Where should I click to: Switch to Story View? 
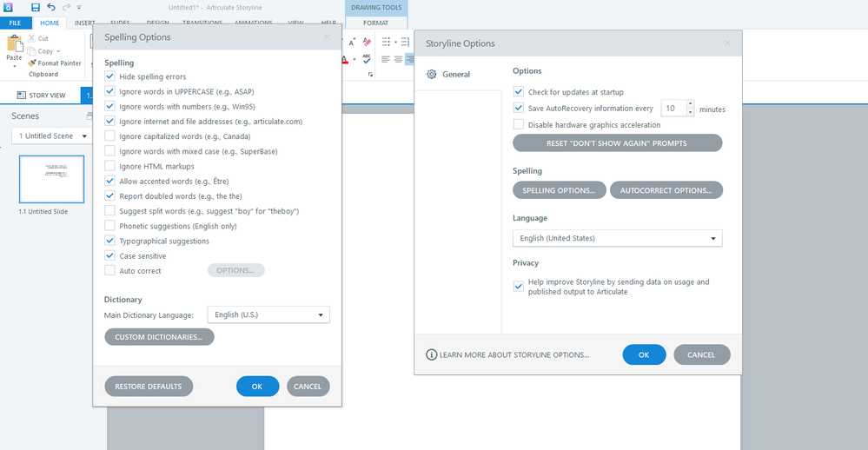tap(42, 96)
